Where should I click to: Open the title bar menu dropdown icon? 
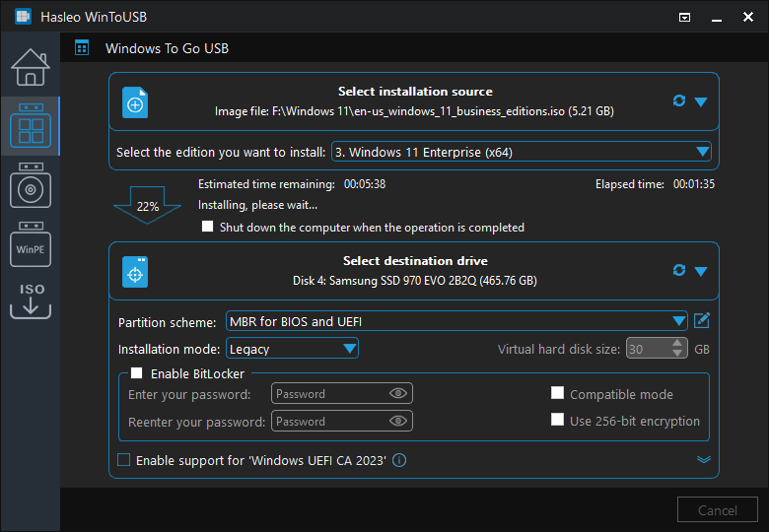684,18
